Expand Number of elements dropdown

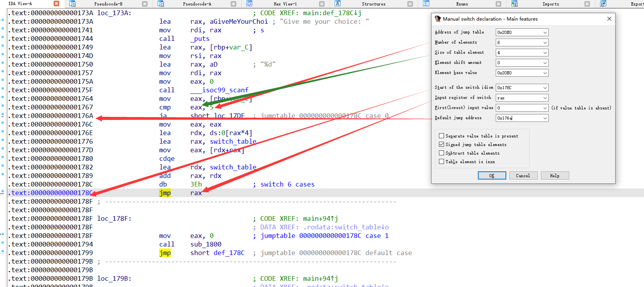(545, 42)
